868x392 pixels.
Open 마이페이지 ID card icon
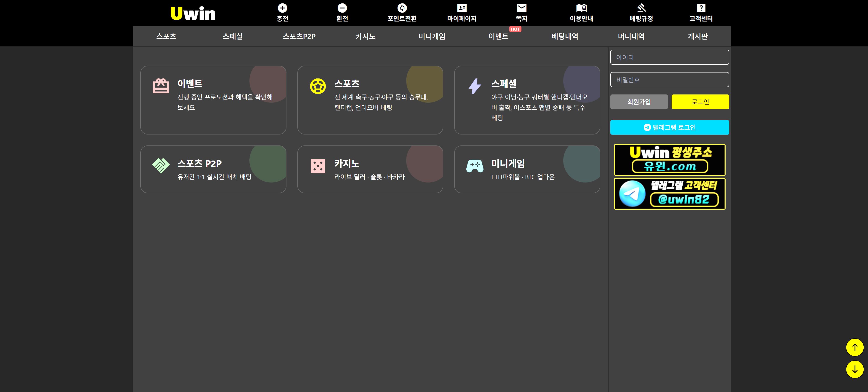(462, 8)
